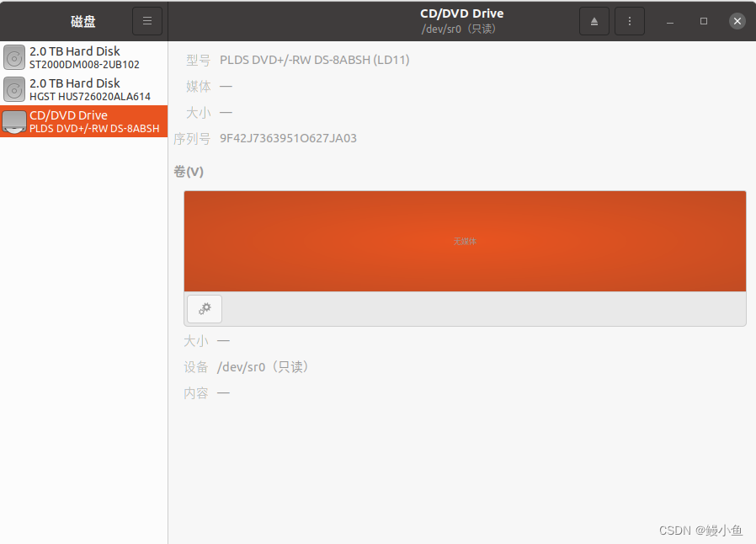Click the 卷(V) volumes heading
The image size is (756, 544).
[189, 172]
